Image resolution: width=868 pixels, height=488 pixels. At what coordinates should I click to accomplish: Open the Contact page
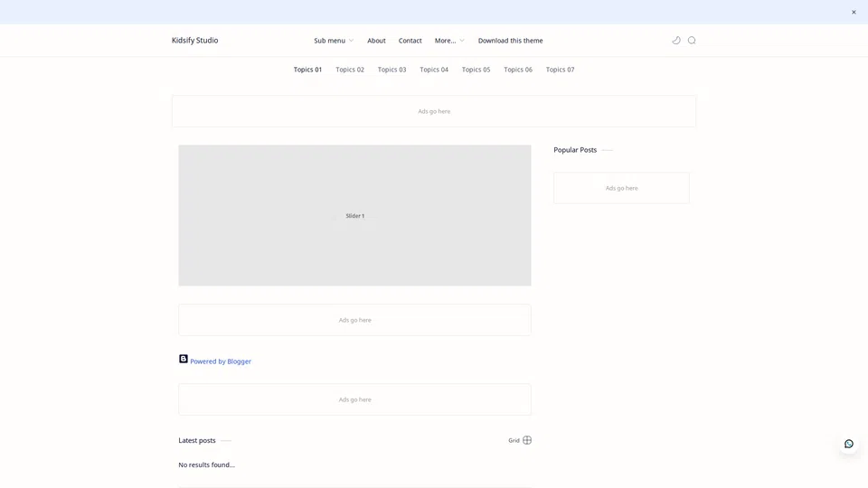point(410,41)
